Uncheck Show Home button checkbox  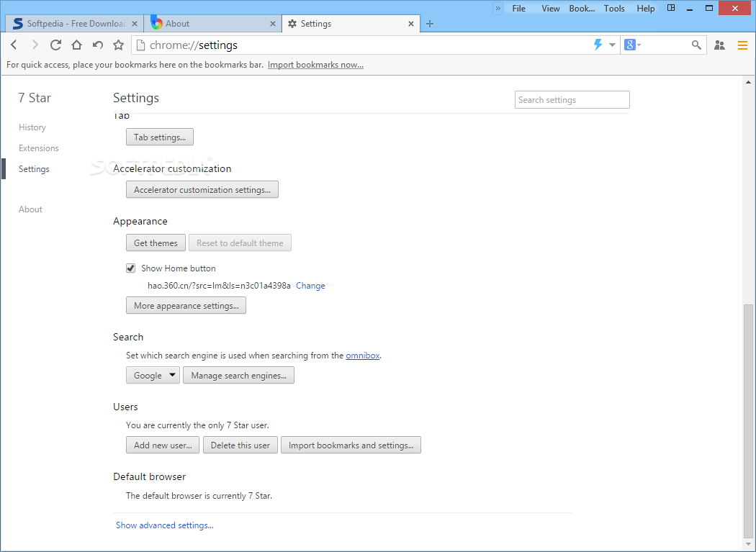pyautogui.click(x=130, y=268)
